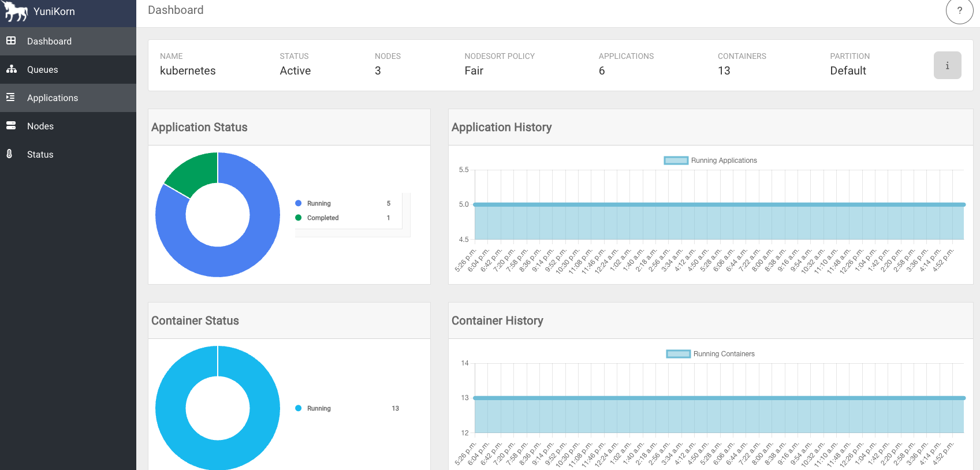Toggle the Running Applications legend box
980x470 pixels.
pyautogui.click(x=676, y=161)
